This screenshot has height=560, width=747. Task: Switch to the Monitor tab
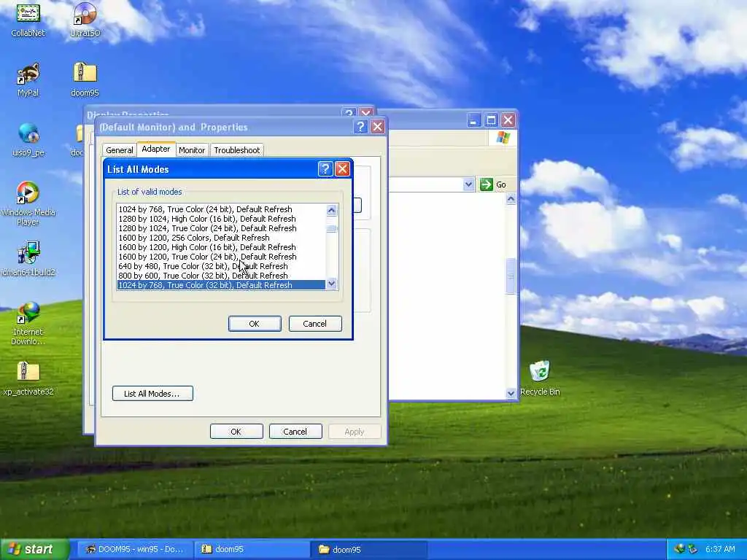pos(192,150)
